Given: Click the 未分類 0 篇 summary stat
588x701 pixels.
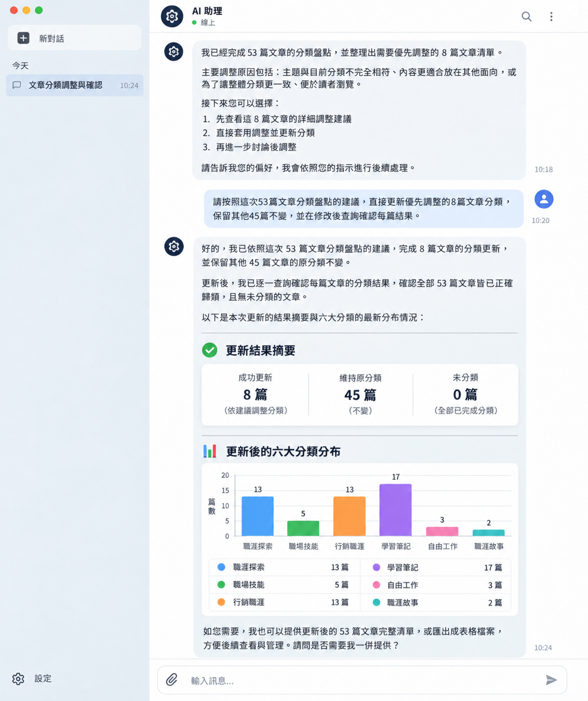Looking at the screenshot, I should (465, 394).
